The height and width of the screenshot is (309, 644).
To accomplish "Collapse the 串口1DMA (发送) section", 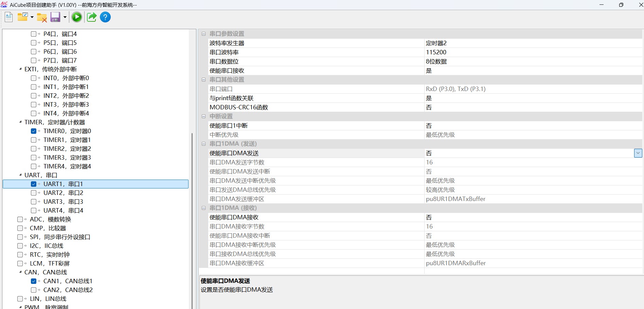I will (203, 144).
